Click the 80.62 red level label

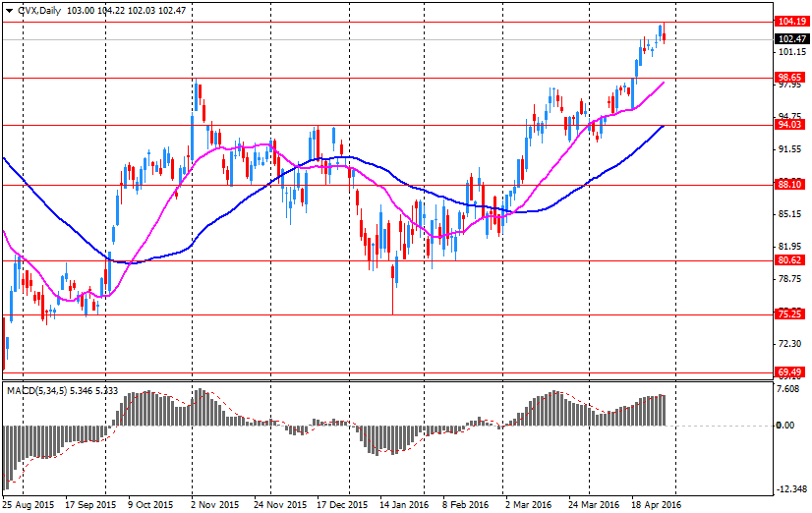789,260
